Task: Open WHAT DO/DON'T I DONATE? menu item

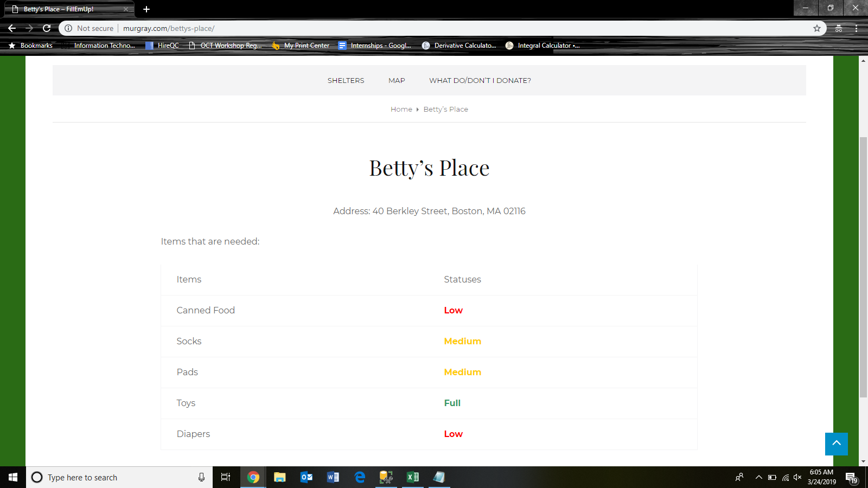Action: [x=480, y=80]
